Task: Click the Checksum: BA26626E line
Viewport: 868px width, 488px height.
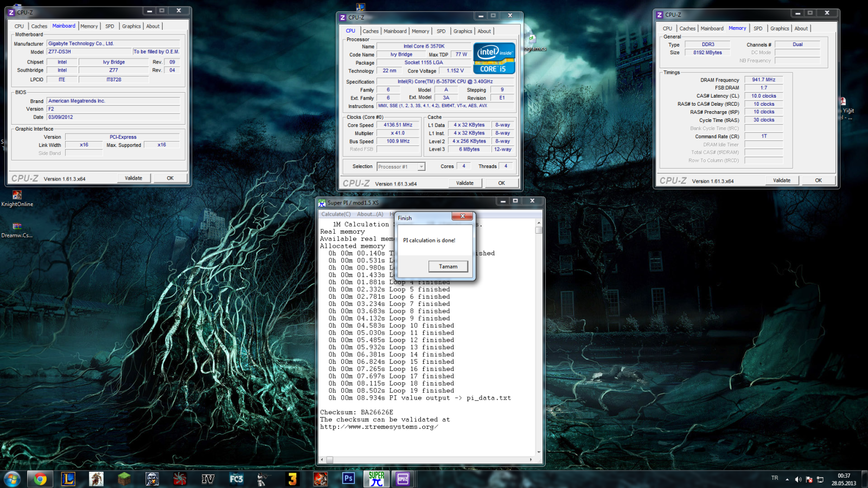Action: click(x=356, y=412)
